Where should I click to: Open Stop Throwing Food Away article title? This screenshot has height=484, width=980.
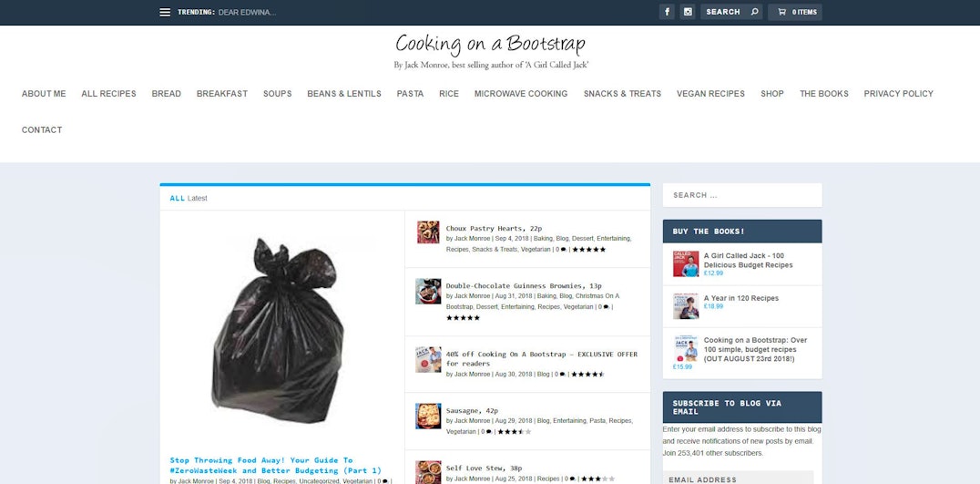coord(276,465)
